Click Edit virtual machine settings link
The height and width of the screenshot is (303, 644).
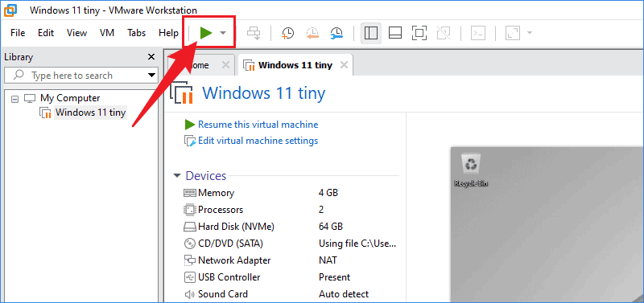tap(258, 141)
